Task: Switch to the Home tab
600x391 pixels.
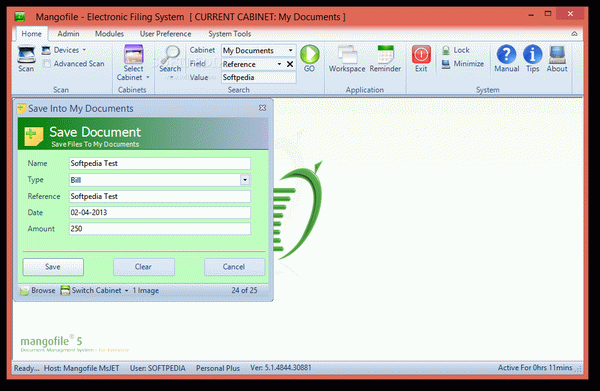Action: (31, 34)
